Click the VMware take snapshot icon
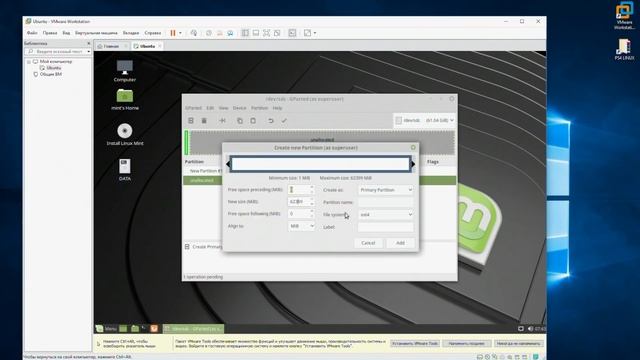 (x=209, y=33)
